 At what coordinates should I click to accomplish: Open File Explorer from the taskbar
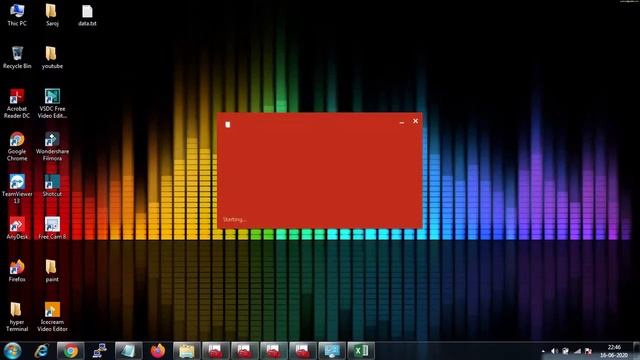(x=187, y=351)
